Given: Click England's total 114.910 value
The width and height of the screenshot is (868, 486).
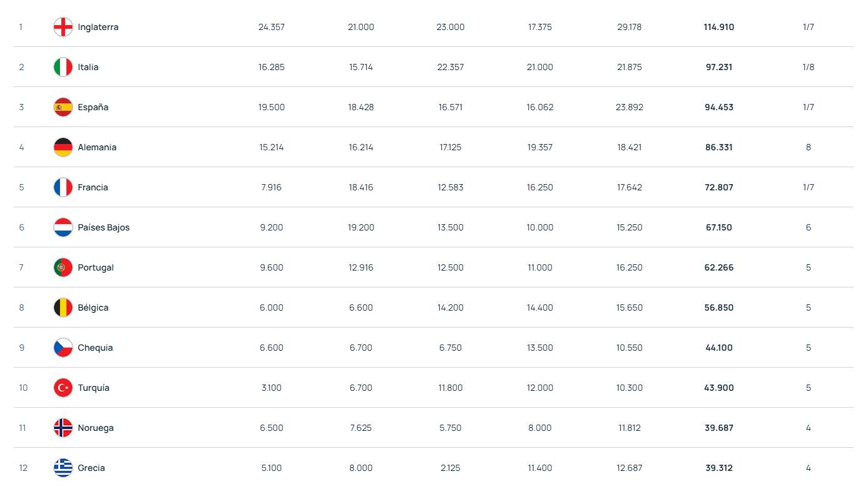Looking at the screenshot, I should click(718, 27).
